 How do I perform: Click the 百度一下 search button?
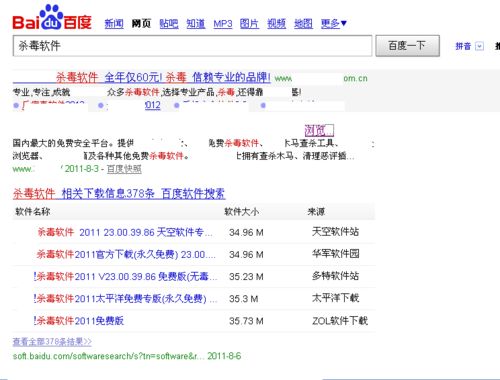407,46
